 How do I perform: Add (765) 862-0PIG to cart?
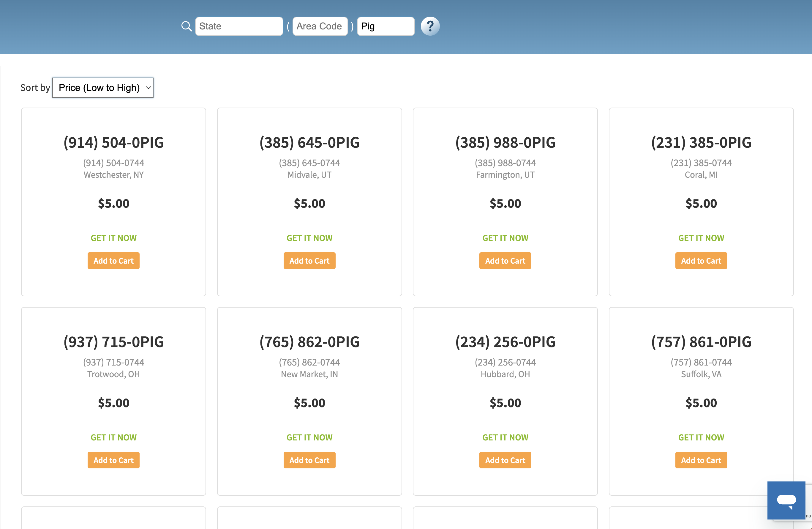tap(309, 460)
